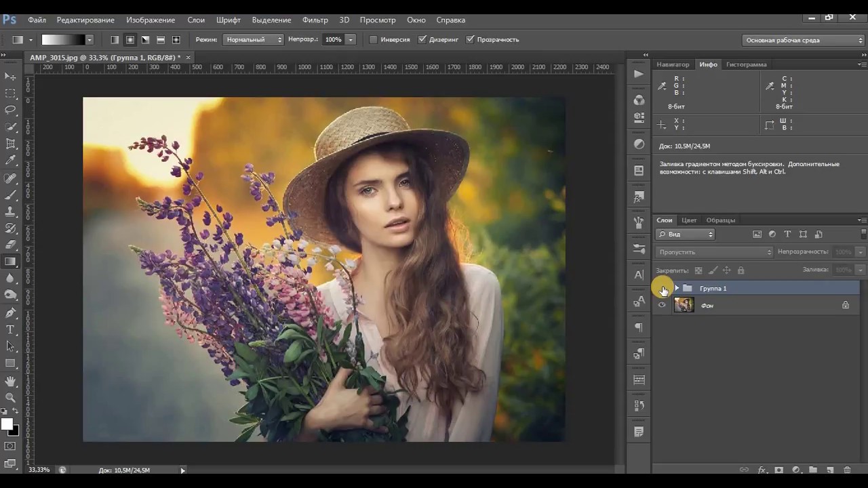
Task: Open the Paragraph panel icon
Action: 639,327
